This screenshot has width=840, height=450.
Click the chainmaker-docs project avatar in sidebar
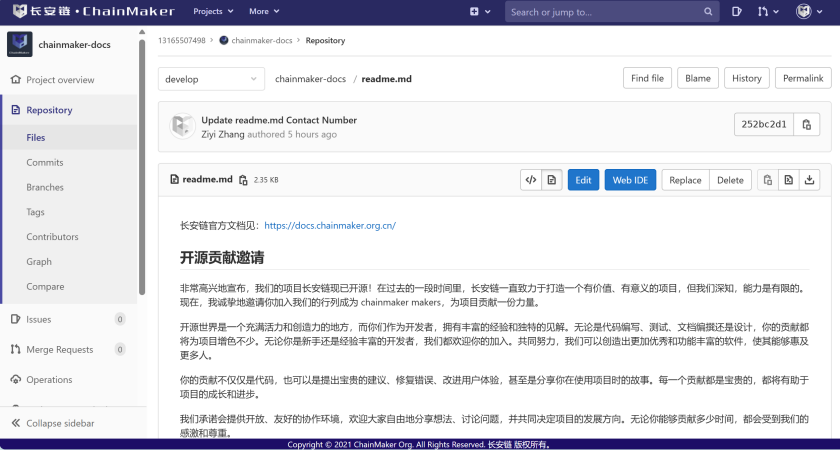pos(20,44)
